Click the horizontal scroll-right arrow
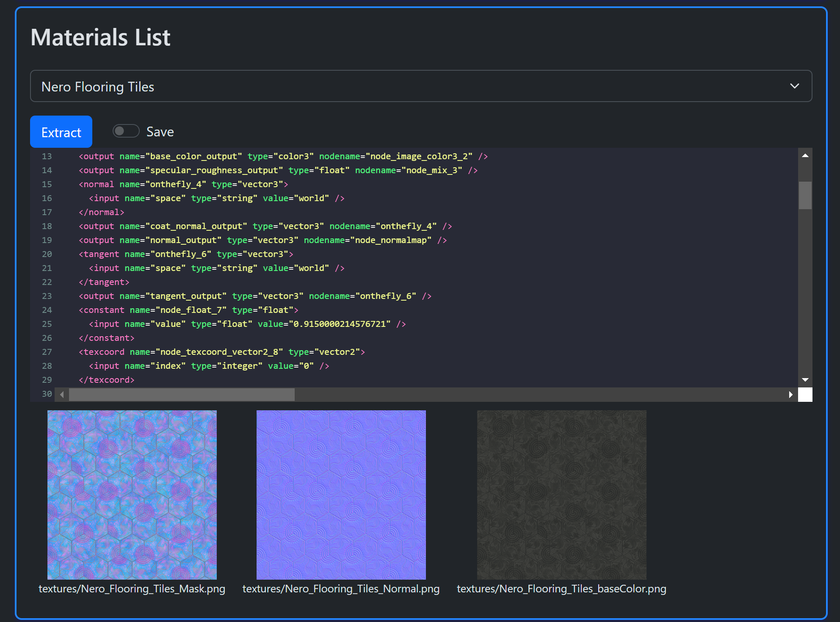This screenshot has width=840, height=622. point(790,395)
